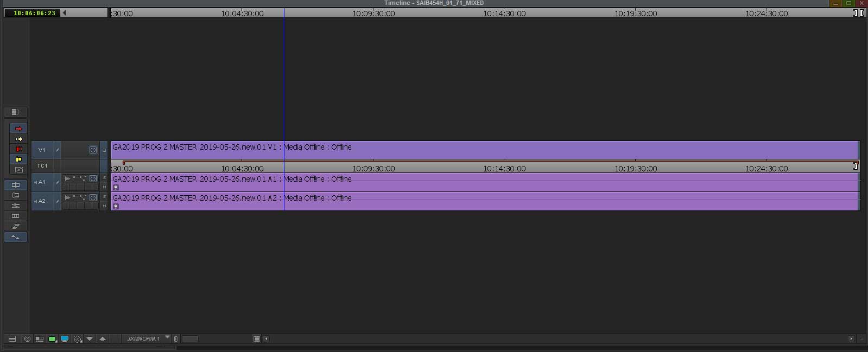Open the A2 clip gain/automation dropdown
The height and width of the screenshot is (352, 868).
click(80, 197)
